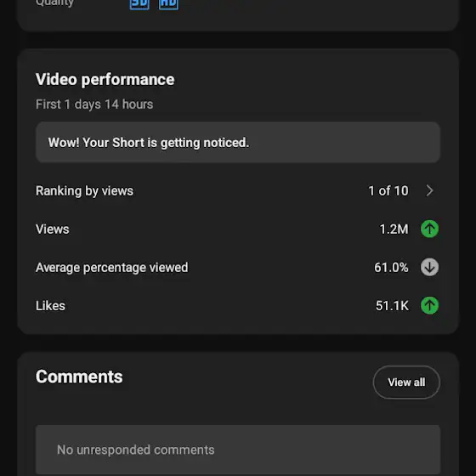476x476 pixels.
Task: Click the HD quality badge icon
Action: [x=168, y=4]
